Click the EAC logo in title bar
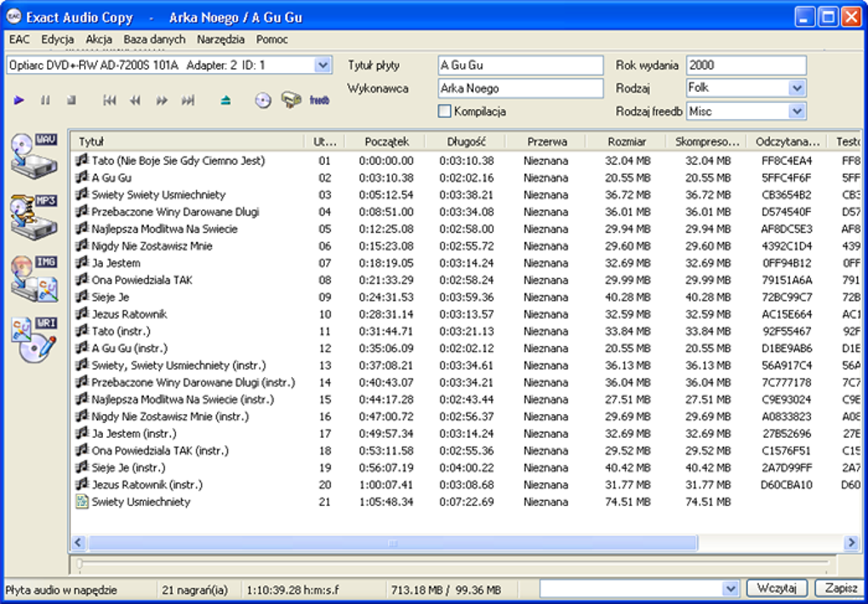The image size is (868, 604). click(14, 17)
